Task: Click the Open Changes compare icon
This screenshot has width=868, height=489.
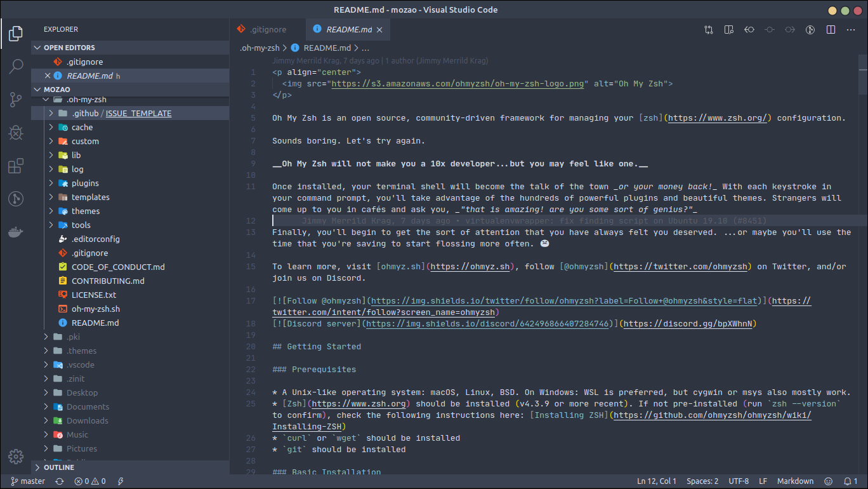Action: (709, 29)
